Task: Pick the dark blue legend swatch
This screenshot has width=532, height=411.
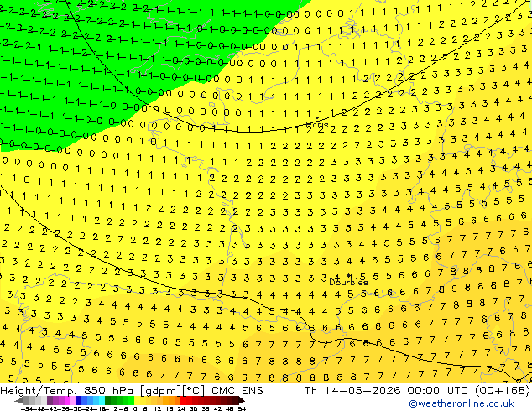Action: [x=79, y=400]
